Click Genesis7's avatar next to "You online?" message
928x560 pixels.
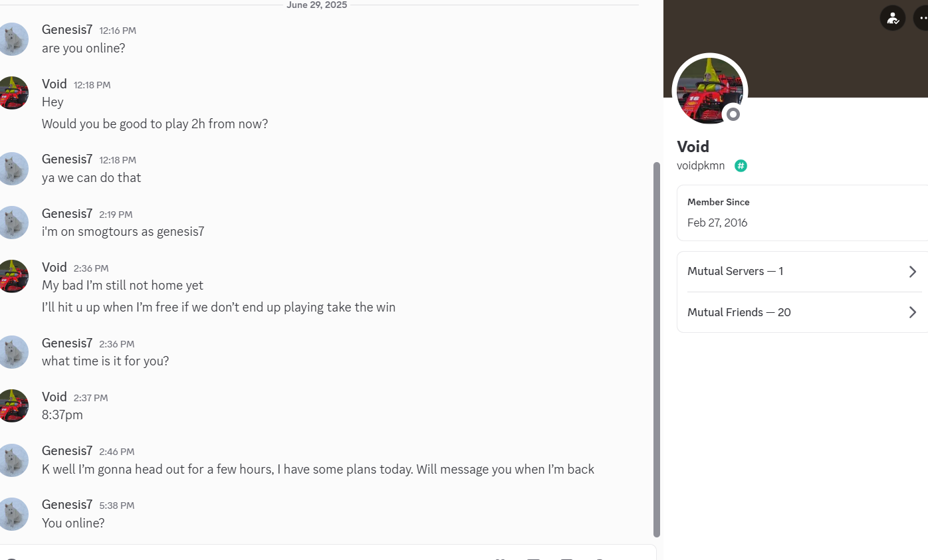click(12, 513)
